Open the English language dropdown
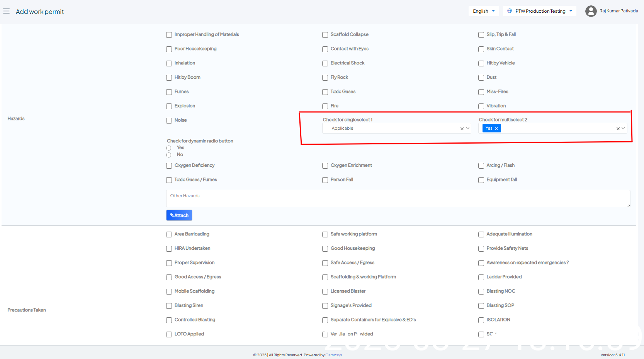Viewport: 644px width, 359px height. click(483, 11)
